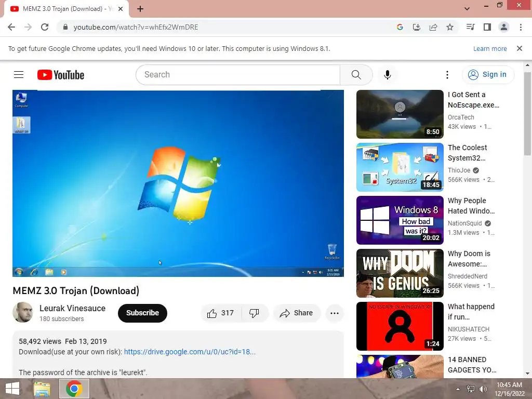Click the Learn more link
The image size is (532, 399).
pos(490,48)
